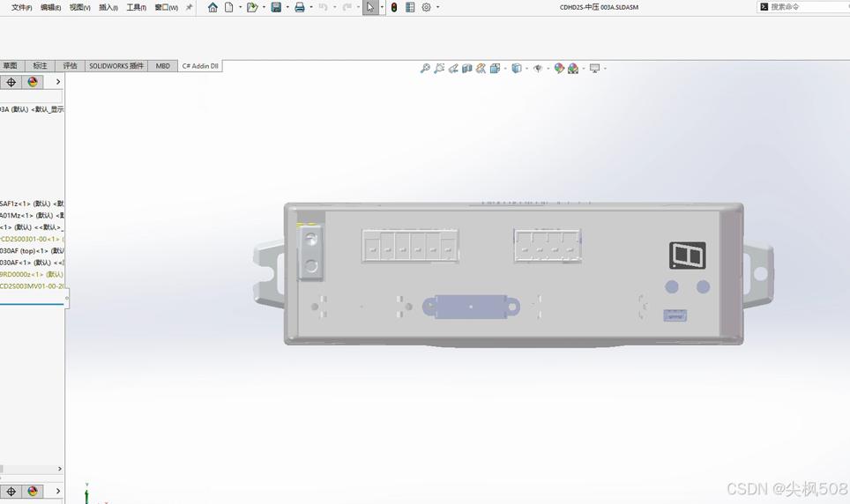Image resolution: width=850 pixels, height=504 pixels.
Task: Select tree item 9RD0000z<1> (默认)
Action: tap(32, 274)
